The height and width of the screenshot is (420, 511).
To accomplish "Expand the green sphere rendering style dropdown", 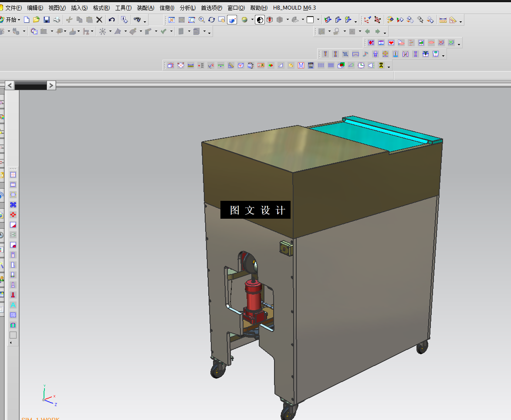I will point(252,20).
